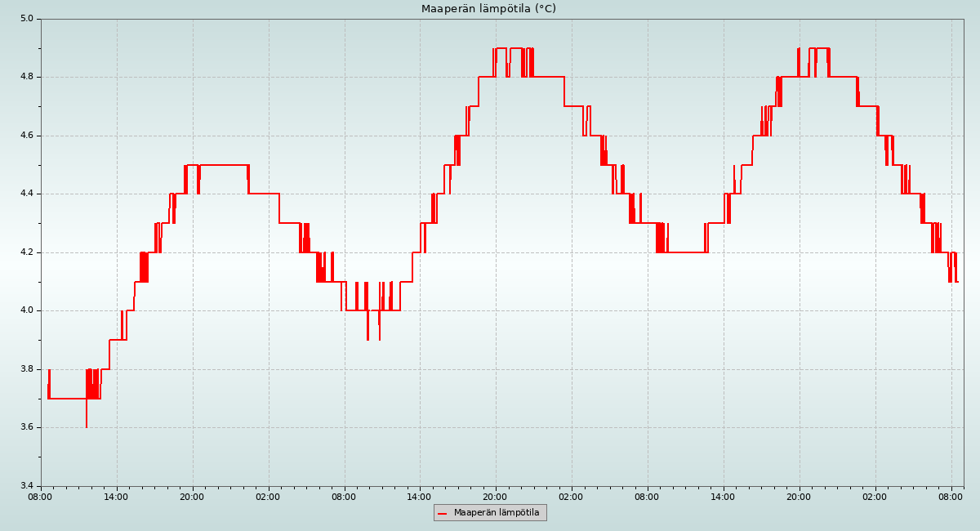This screenshot has height=531, width=980.
Task: Select the 3.8 label on the vertical axis
Action: coord(27,369)
